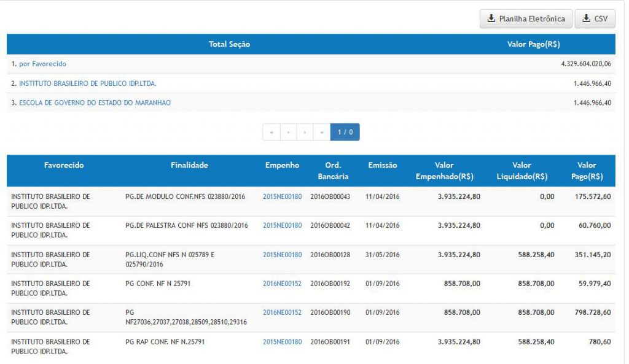Click the Emissão column header

(382, 165)
